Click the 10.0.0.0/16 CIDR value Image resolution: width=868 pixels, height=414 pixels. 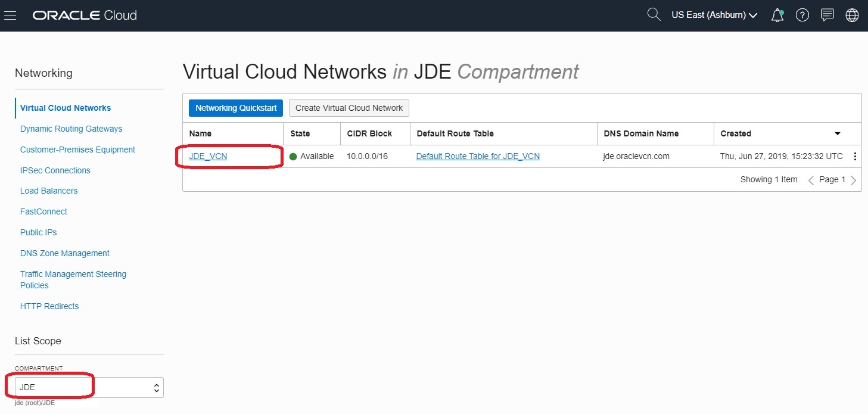tap(367, 156)
